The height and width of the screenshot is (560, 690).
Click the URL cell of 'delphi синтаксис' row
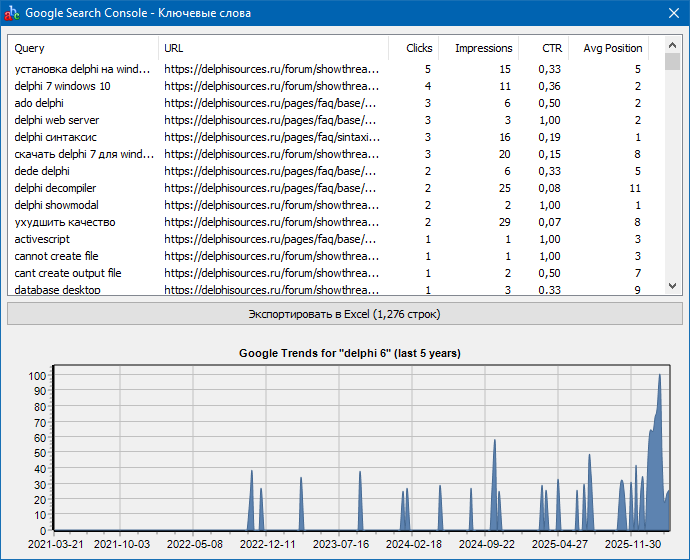272,137
